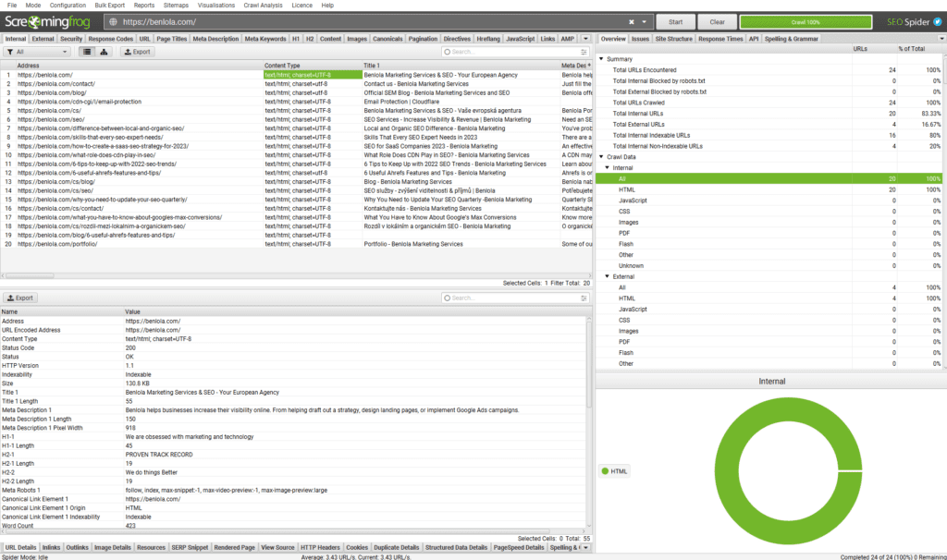This screenshot has width=947, height=560.
Task: Switch to the Security tab
Action: (x=71, y=39)
